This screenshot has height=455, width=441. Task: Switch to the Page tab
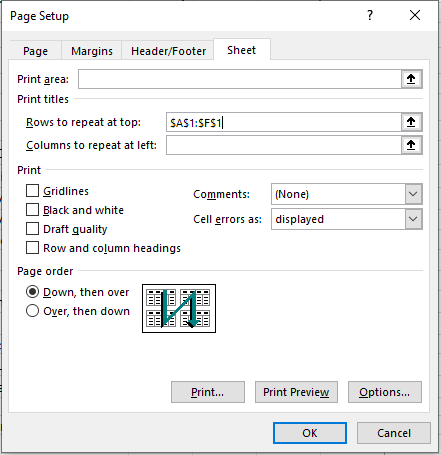(35, 51)
